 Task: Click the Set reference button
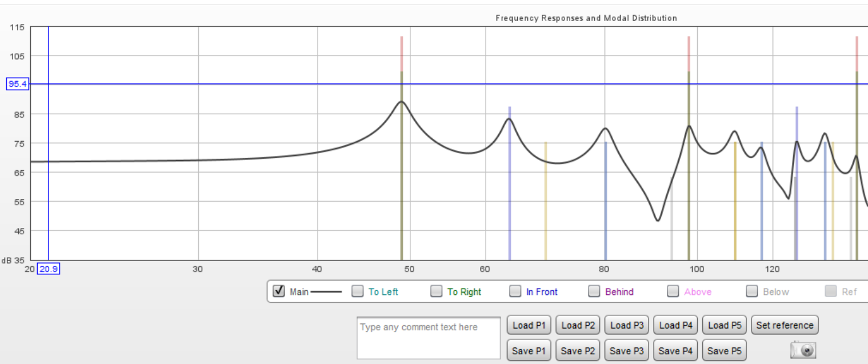(x=784, y=325)
